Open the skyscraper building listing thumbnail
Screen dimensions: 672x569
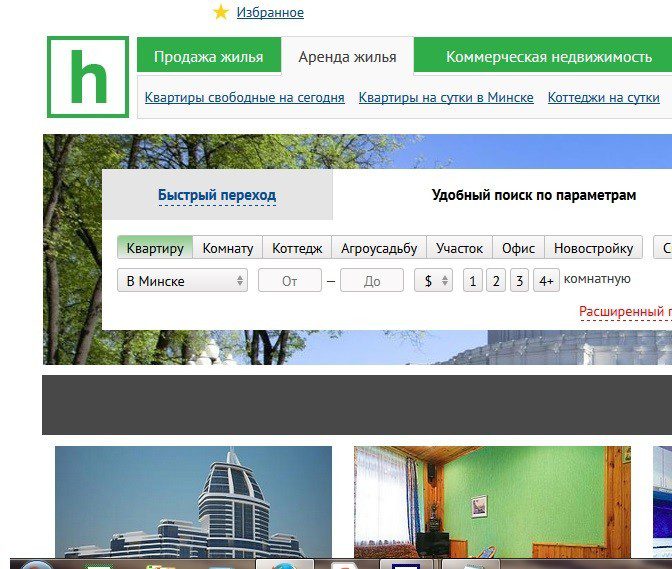pos(193,502)
